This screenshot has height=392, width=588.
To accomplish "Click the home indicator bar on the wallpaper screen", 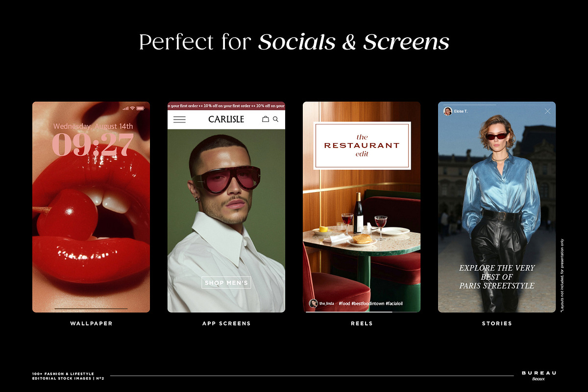I will pos(91,309).
